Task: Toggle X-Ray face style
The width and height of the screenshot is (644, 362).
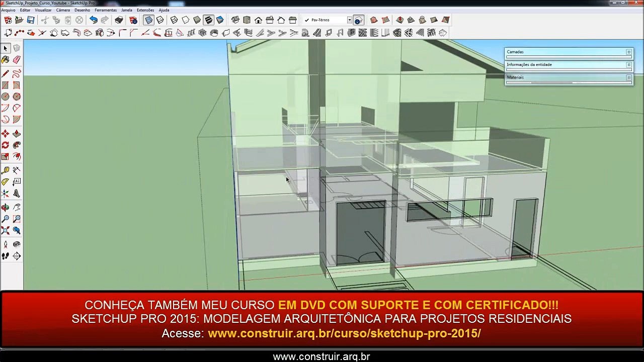Action: (148, 20)
